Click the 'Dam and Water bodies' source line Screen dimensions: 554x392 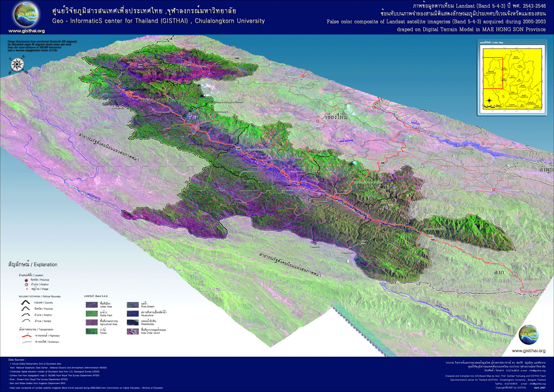click(38, 383)
